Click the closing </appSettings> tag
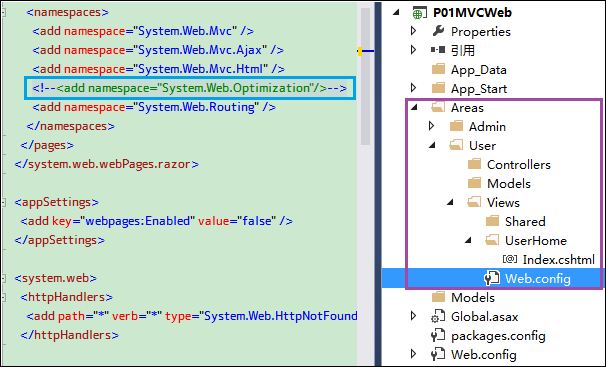The width and height of the screenshot is (606, 367). coord(60,240)
